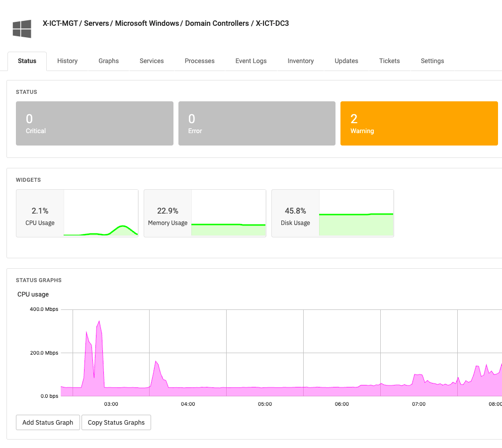502x448 pixels.
Task: Open the CPU Usage widget
Action: coord(77,213)
